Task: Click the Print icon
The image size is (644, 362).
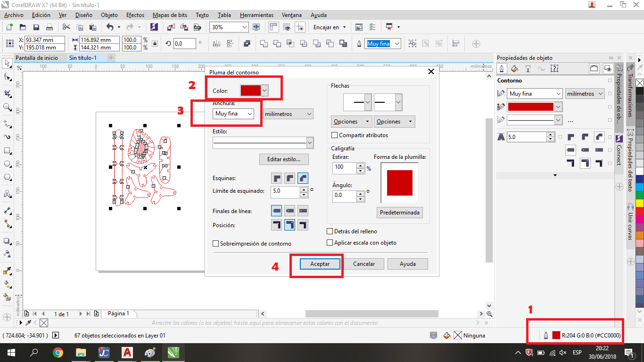Action: (49, 27)
